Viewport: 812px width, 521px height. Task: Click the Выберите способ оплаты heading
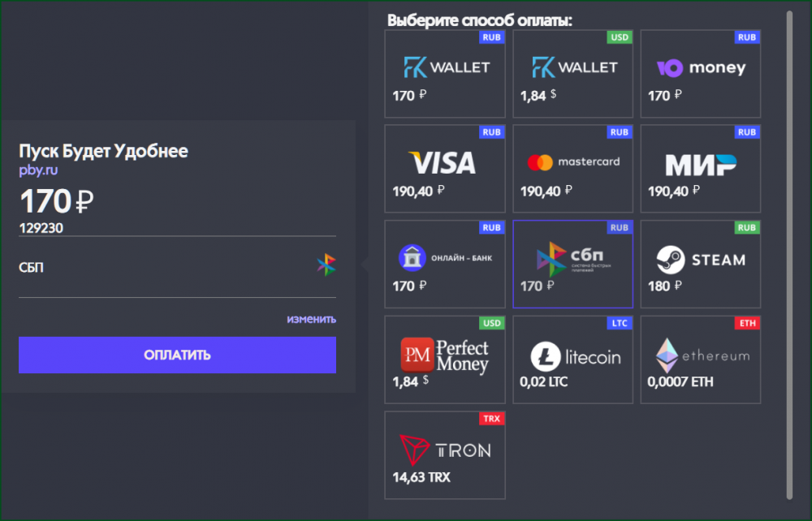click(x=480, y=21)
